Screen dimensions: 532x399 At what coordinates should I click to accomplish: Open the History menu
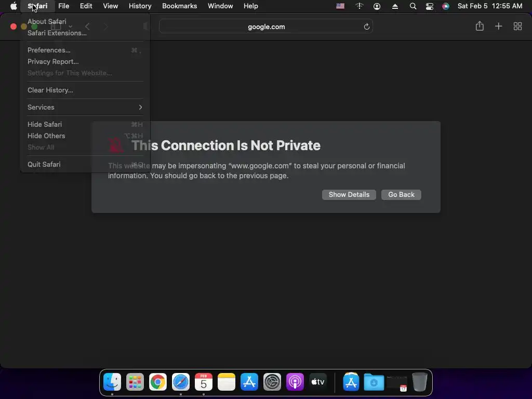(140, 6)
